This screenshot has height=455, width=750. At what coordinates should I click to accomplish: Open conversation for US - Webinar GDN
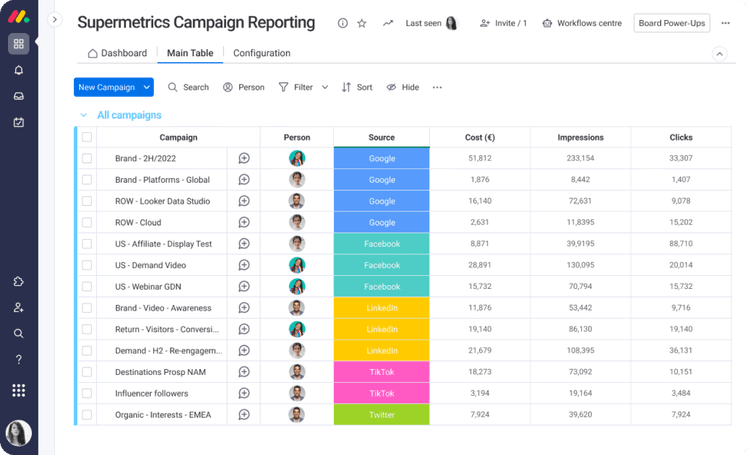tap(244, 286)
